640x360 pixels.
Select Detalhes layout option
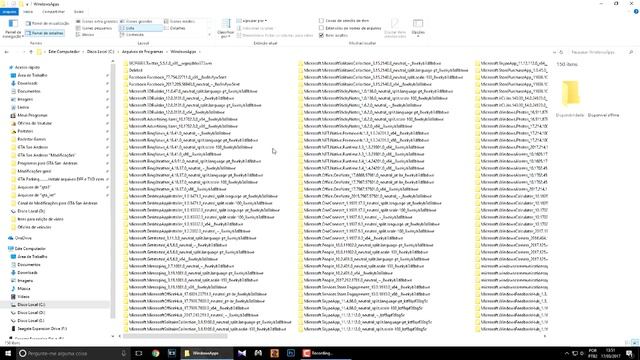[175, 28]
